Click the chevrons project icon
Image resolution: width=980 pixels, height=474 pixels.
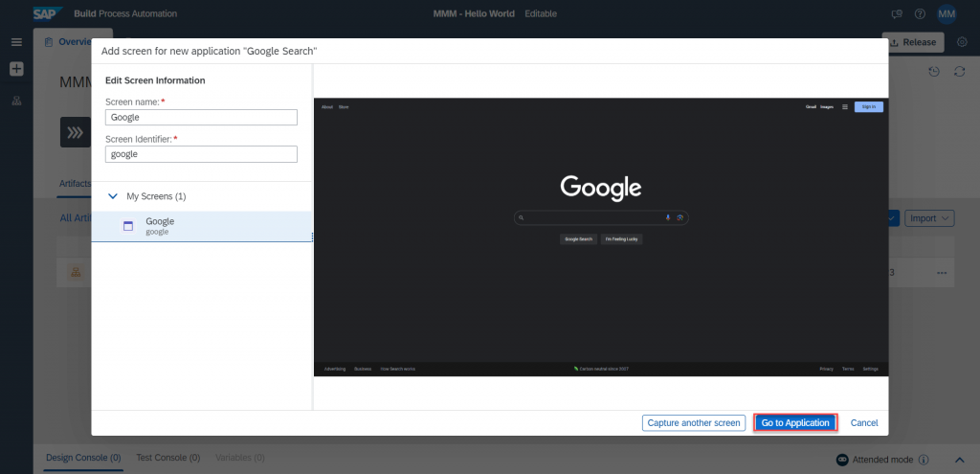coord(76,132)
